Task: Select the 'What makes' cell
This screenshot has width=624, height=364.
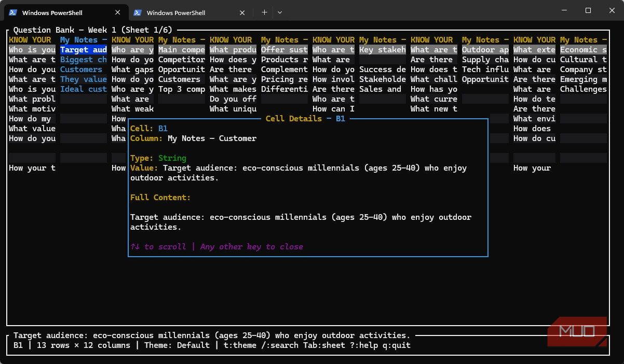Action: coord(233,89)
